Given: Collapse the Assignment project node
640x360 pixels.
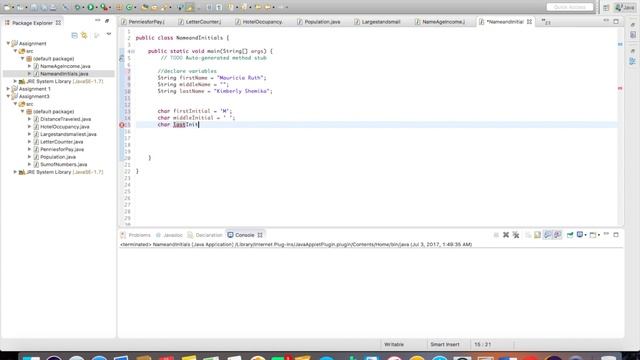Looking at the screenshot, I should [x=8, y=43].
